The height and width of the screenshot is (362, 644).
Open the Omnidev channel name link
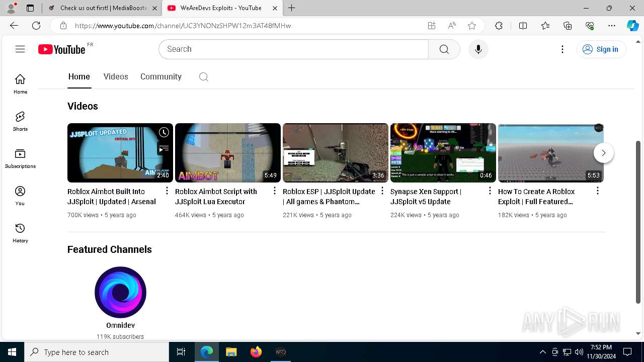(120, 325)
